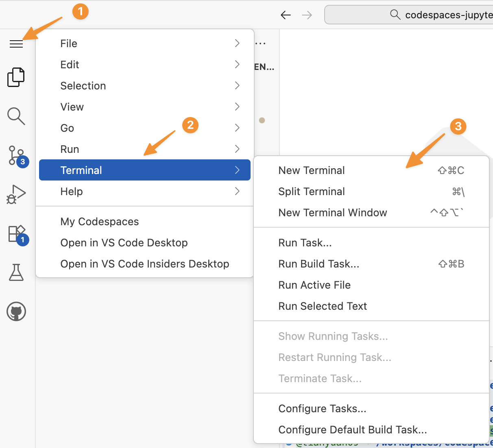Viewport: 493px width, 448px height.
Task: Open the Search magnifier in activity bar
Action: [16, 116]
